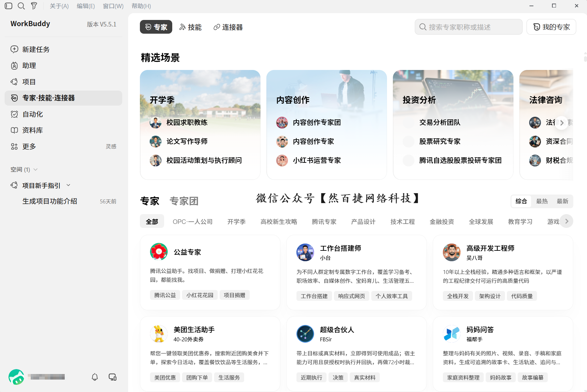Click 灵感 link beside 更多
The width and height of the screenshot is (587, 392).
coord(111,146)
